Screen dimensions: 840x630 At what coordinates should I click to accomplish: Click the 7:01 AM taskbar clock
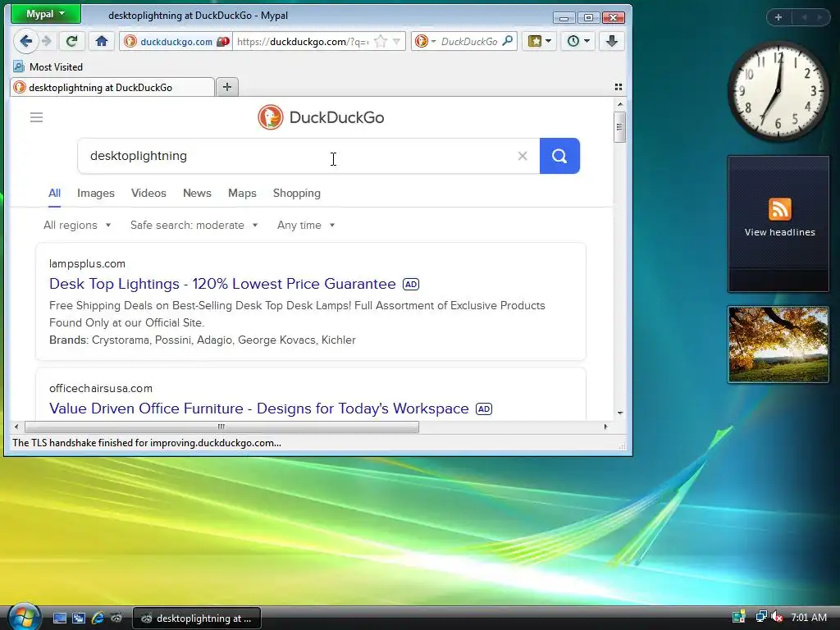tap(809, 617)
